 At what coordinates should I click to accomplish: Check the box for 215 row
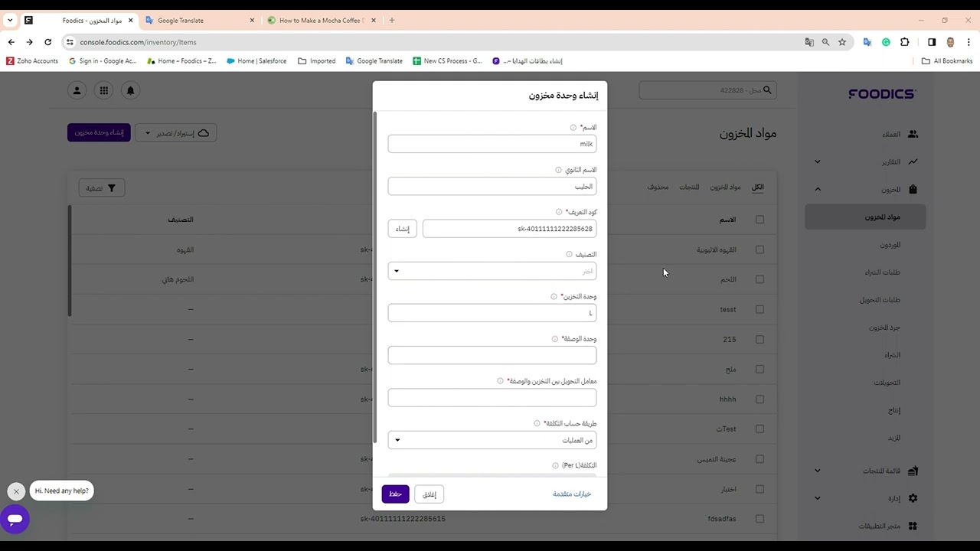point(759,339)
